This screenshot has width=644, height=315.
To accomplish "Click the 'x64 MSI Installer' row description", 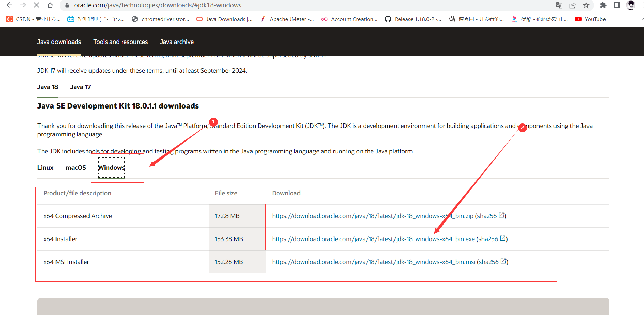I will pos(66,262).
